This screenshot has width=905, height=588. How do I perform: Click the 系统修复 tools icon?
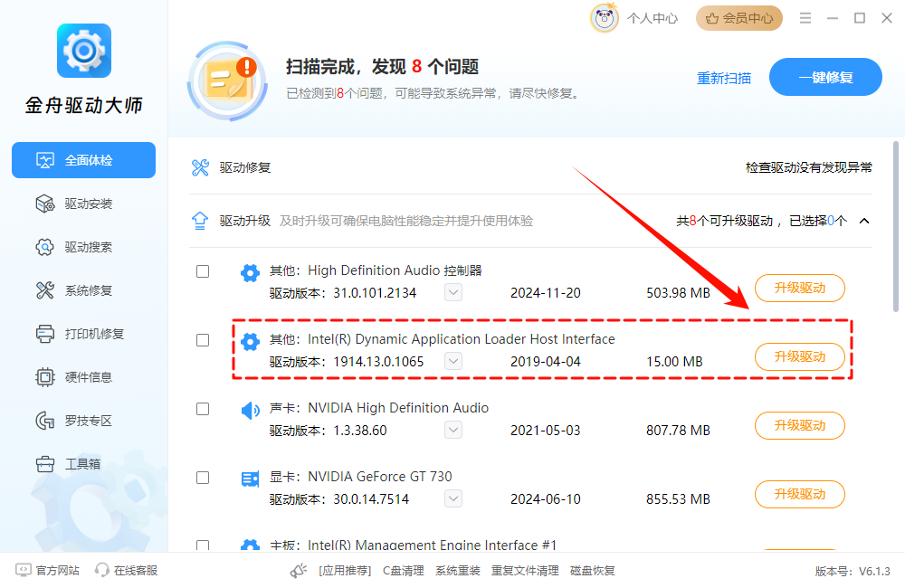(x=45, y=290)
